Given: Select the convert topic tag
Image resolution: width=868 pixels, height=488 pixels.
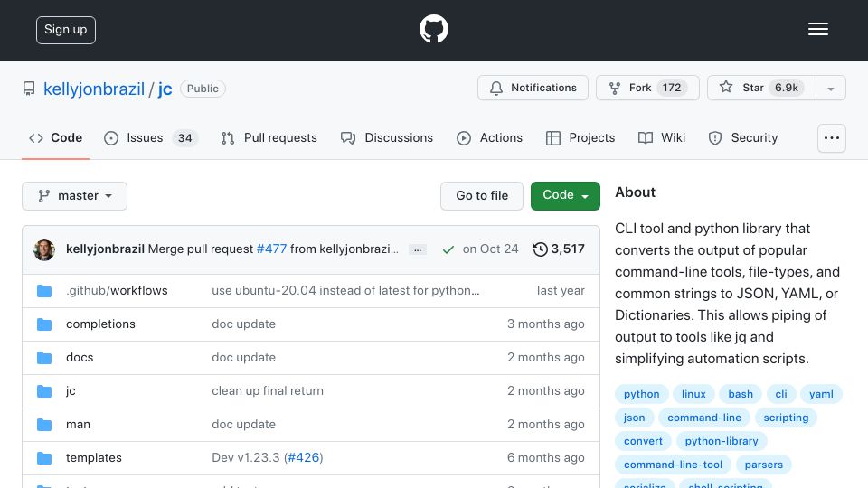Looking at the screenshot, I should point(643,441).
